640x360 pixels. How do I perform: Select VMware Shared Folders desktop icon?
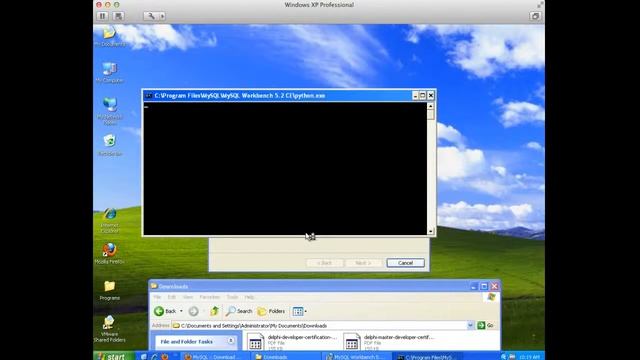109,328
